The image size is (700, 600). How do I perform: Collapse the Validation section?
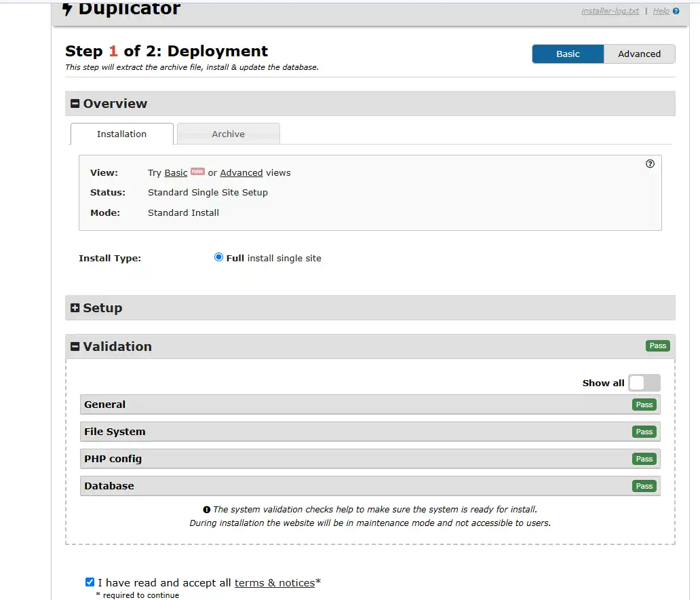[x=75, y=347]
